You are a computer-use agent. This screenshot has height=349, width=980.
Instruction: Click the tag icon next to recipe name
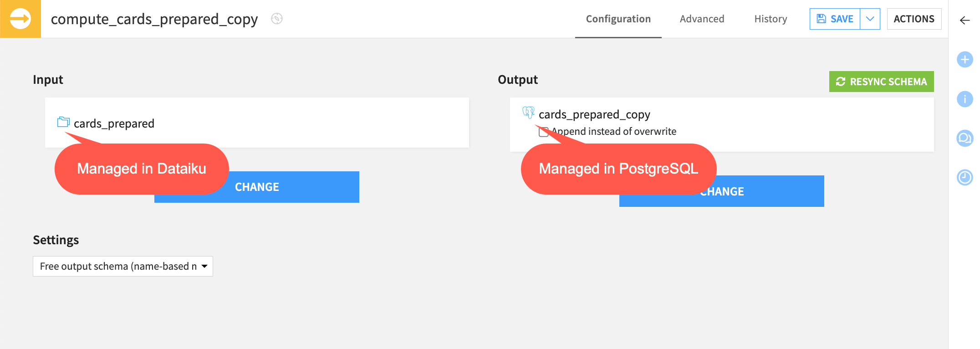click(276, 19)
